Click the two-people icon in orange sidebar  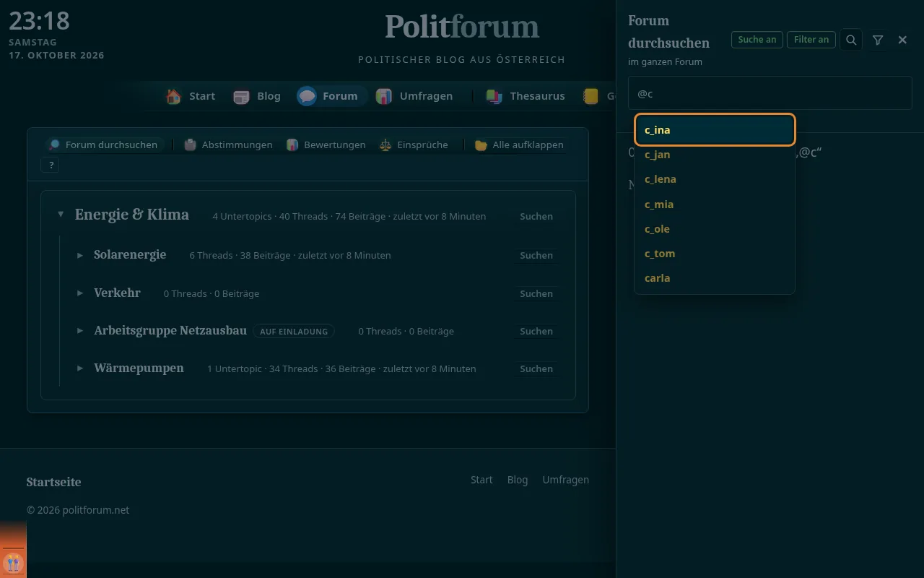tap(13, 563)
